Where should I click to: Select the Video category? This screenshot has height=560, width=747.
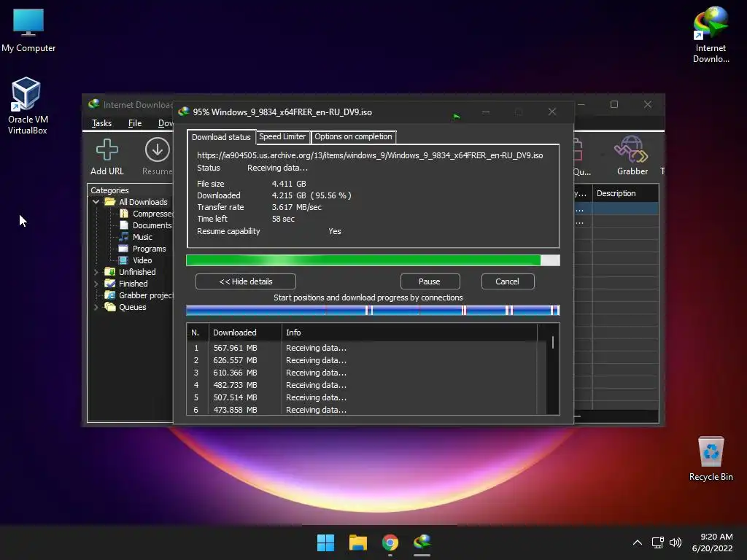pos(142,260)
